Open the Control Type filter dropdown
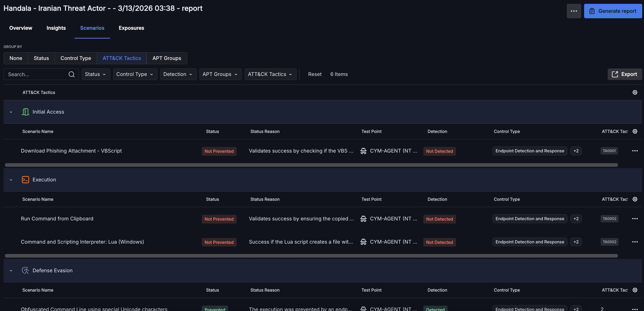This screenshot has height=311, width=644. (x=135, y=74)
